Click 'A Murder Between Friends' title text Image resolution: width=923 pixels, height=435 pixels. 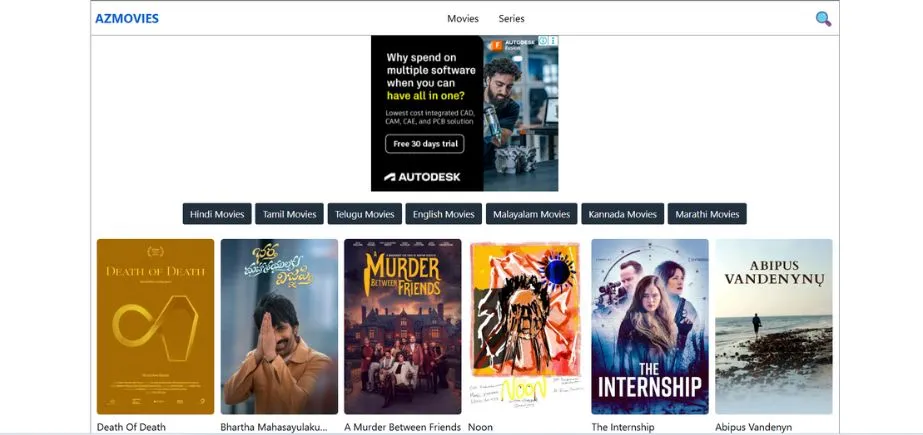coord(403,427)
